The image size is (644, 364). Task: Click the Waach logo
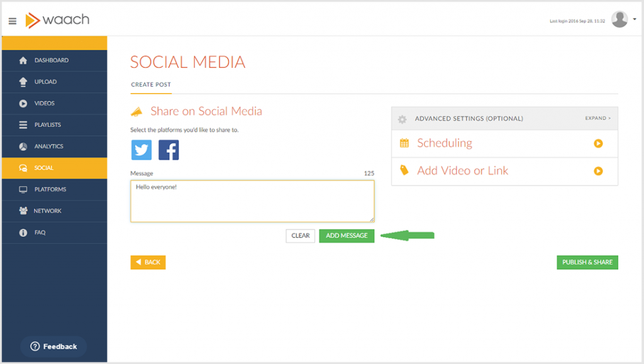(57, 20)
